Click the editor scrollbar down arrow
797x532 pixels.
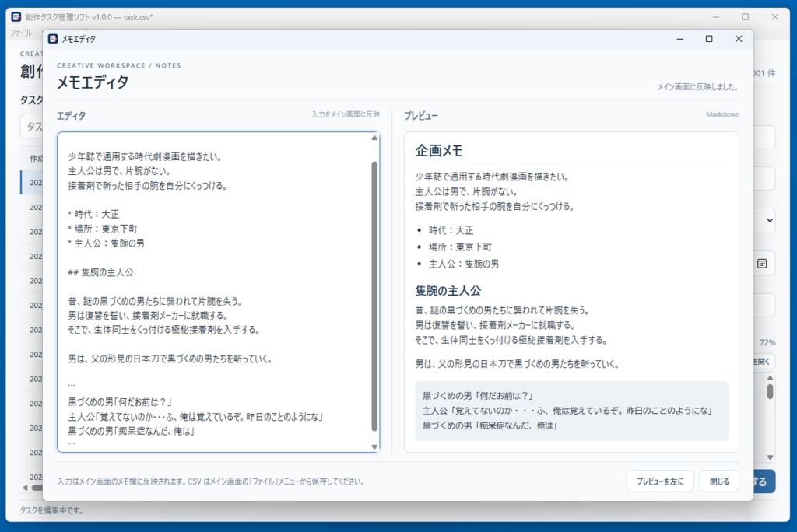tap(374, 447)
